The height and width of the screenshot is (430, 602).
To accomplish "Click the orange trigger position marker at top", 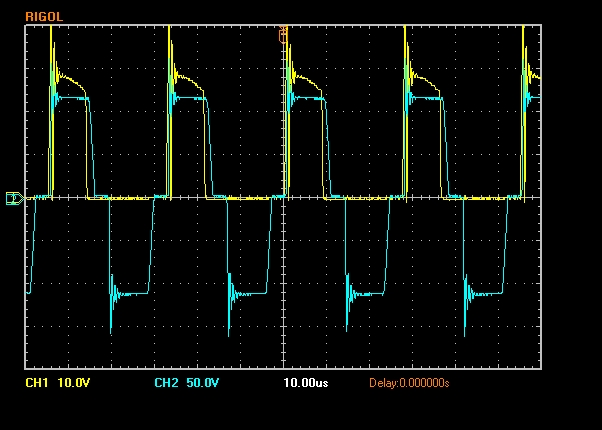I will pos(283,35).
